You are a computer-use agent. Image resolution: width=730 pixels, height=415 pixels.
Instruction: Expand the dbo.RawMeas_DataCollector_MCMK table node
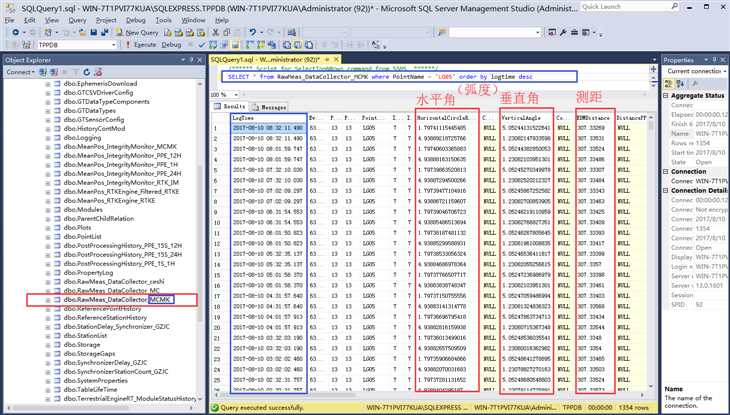click(x=47, y=300)
